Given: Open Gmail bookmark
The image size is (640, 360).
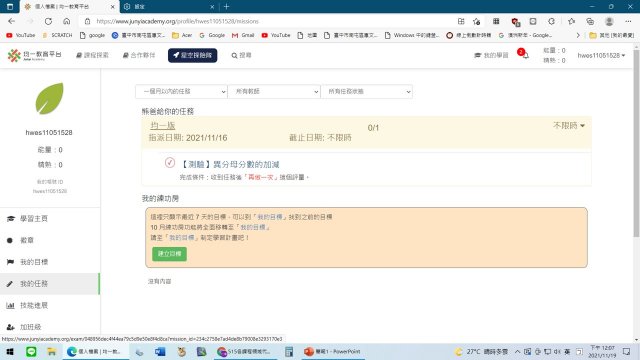Looking at the screenshot, I should 243,36.
